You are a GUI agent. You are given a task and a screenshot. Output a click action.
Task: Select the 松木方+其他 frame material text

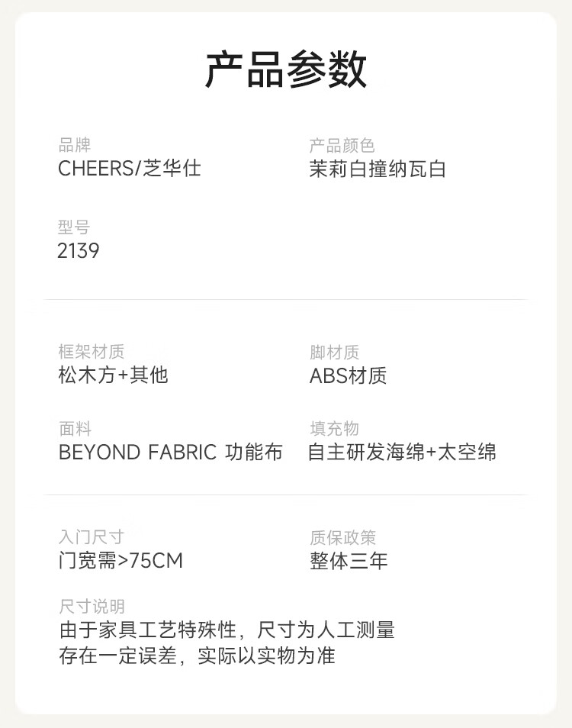pyautogui.click(x=112, y=375)
